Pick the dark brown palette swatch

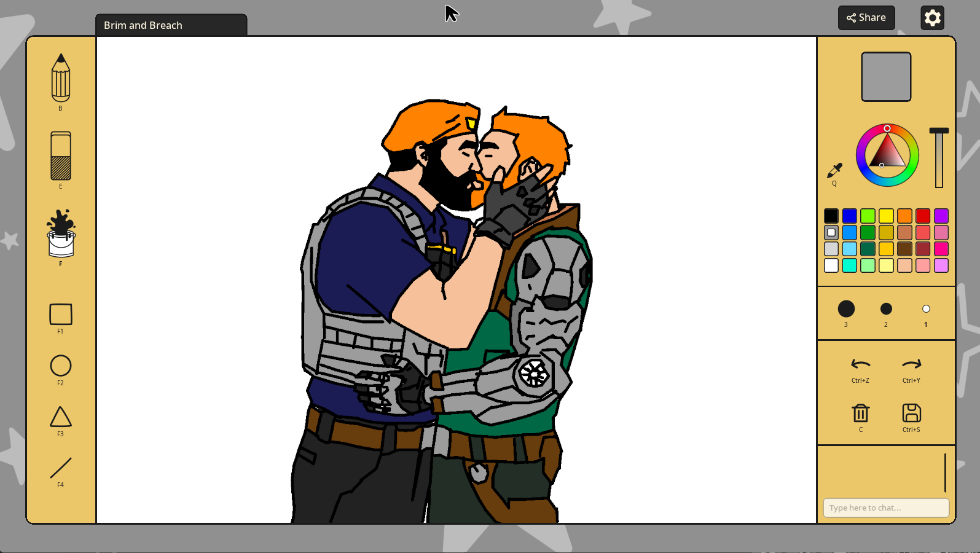(904, 249)
